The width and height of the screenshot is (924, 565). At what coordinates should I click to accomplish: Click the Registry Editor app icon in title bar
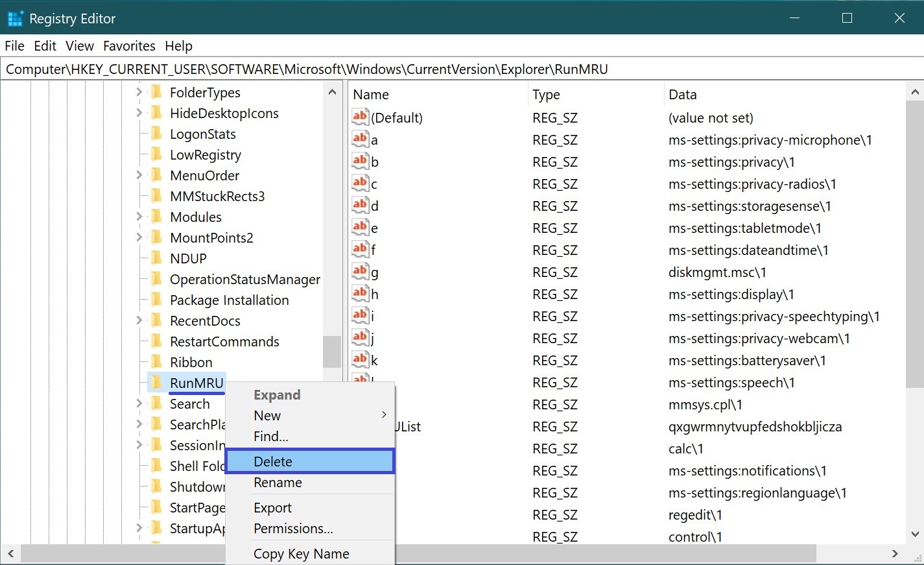(15, 18)
